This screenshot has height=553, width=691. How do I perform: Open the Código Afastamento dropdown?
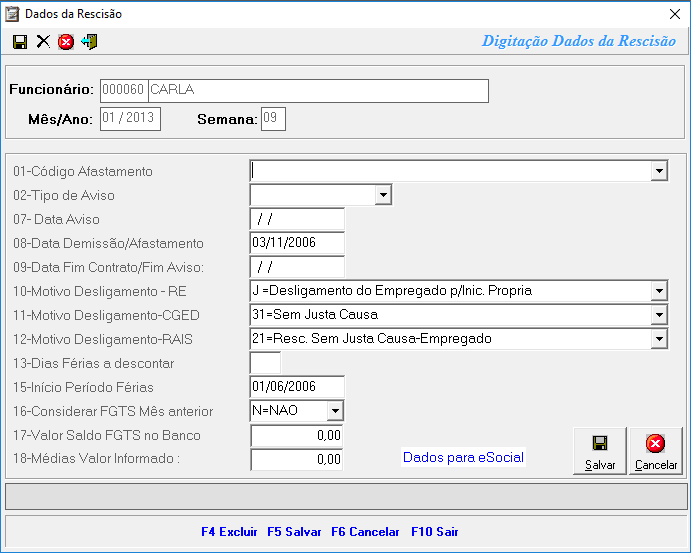[x=658, y=171]
